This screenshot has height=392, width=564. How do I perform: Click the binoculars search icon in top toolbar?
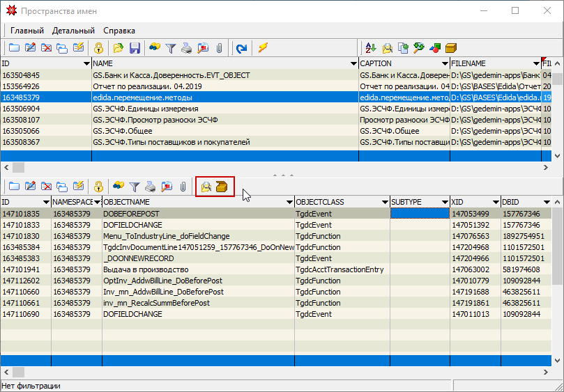pyautogui.click(x=154, y=48)
